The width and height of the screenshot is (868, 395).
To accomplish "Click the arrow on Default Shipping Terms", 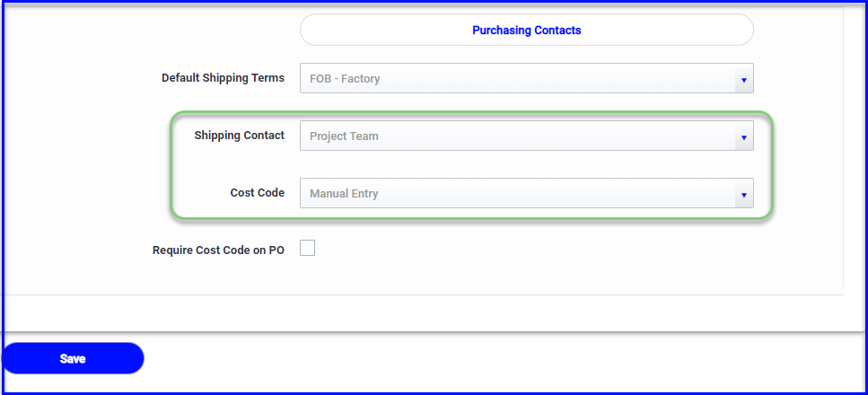I will point(744,80).
